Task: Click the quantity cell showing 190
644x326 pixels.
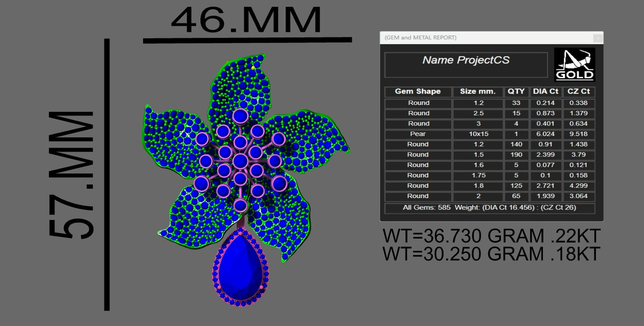Action: pos(517,155)
